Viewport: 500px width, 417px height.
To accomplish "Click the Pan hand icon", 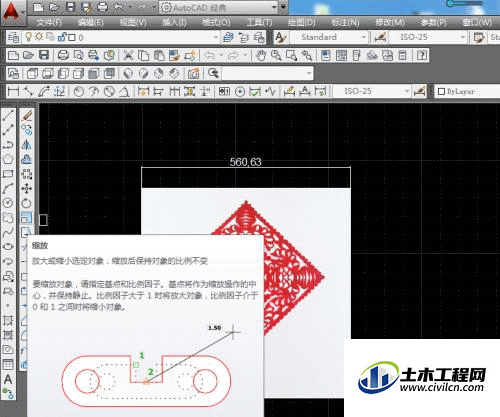I will (261, 55).
